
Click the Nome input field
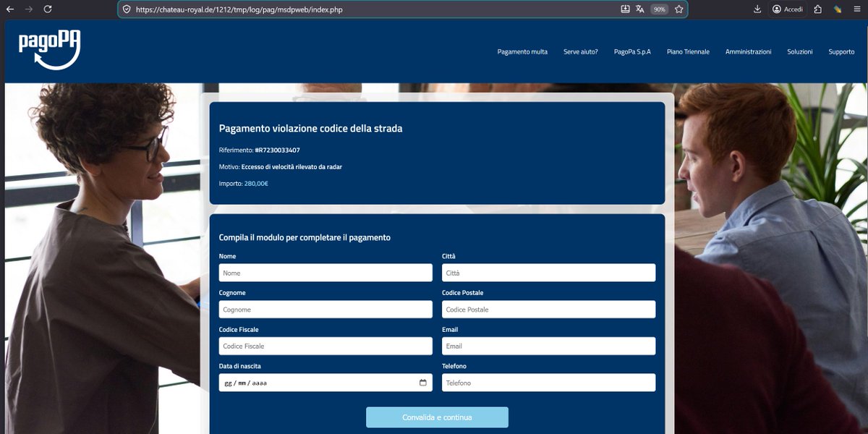tap(325, 272)
